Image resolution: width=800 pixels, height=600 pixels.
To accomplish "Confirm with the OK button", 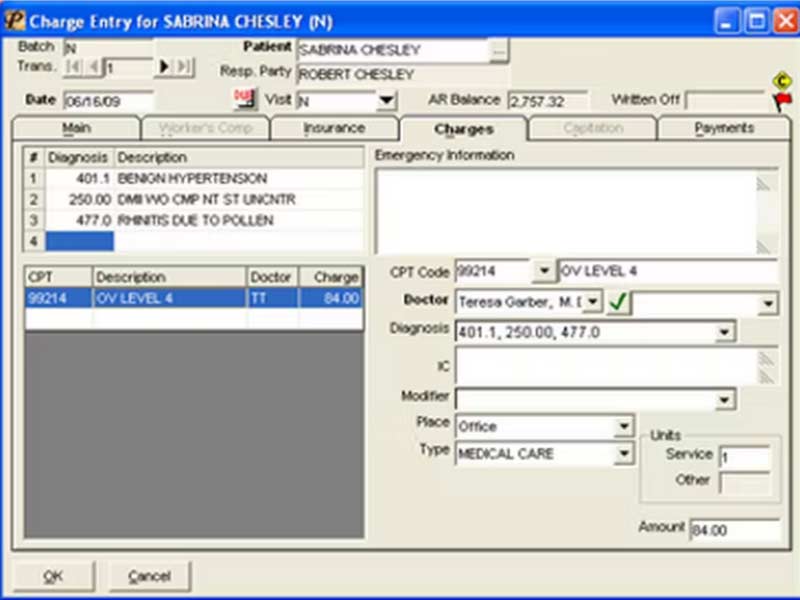I will pos(54,577).
